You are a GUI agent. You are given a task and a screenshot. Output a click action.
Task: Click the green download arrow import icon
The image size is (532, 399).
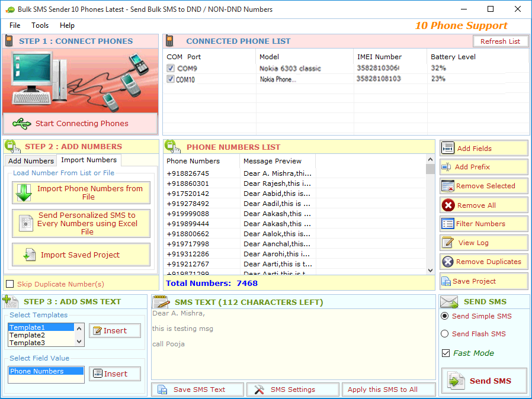(24, 192)
